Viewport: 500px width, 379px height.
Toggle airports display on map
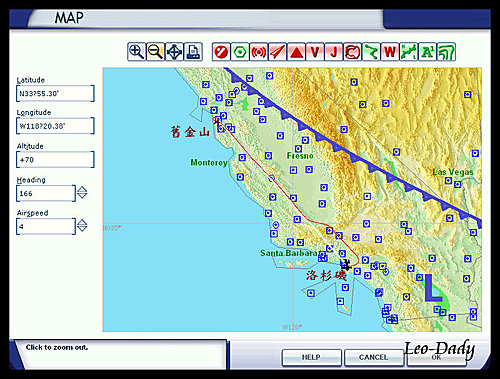point(221,52)
